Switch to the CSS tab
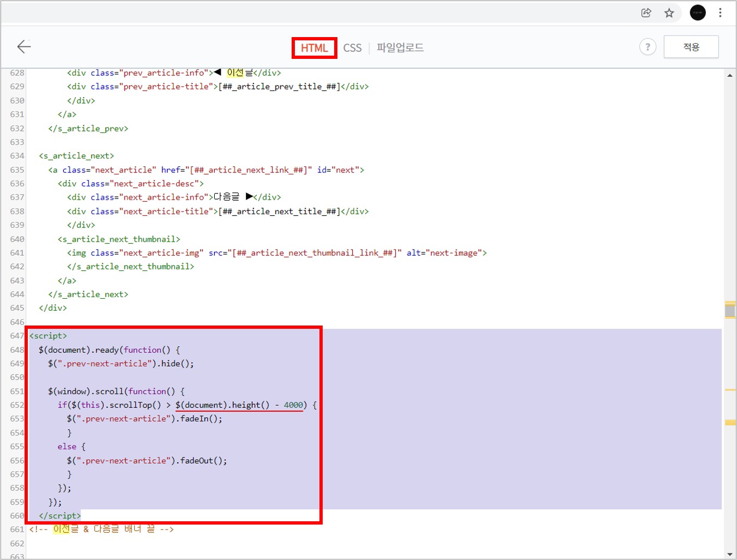737x560 pixels. (x=352, y=48)
